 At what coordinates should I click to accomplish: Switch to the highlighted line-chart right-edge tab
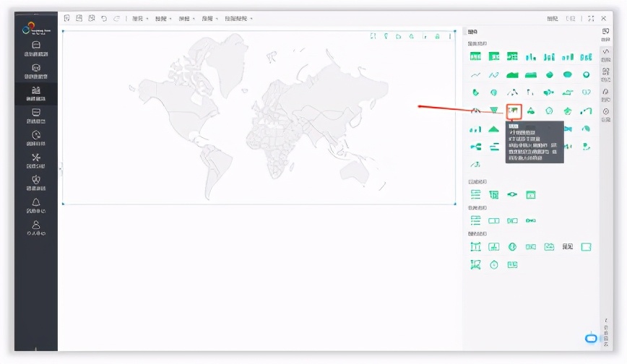[x=606, y=55]
